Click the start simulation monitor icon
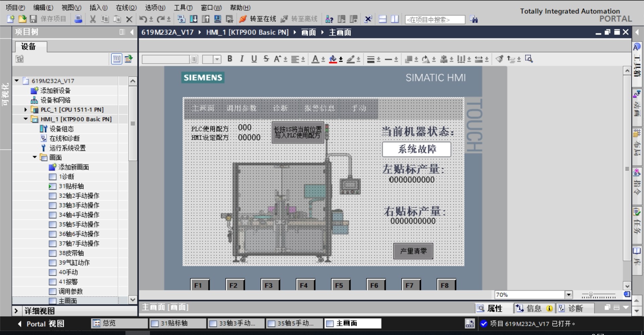This screenshot has width=644, height=335. click(218, 19)
